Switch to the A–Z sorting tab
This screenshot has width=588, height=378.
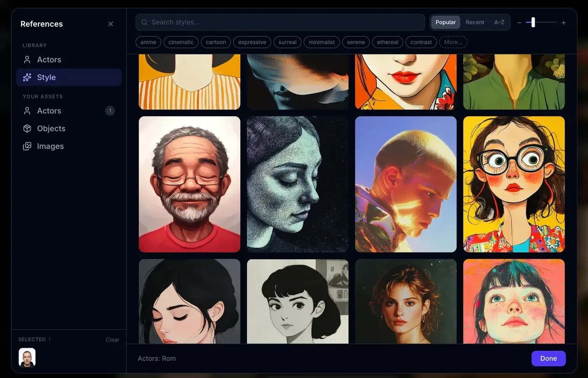click(499, 22)
